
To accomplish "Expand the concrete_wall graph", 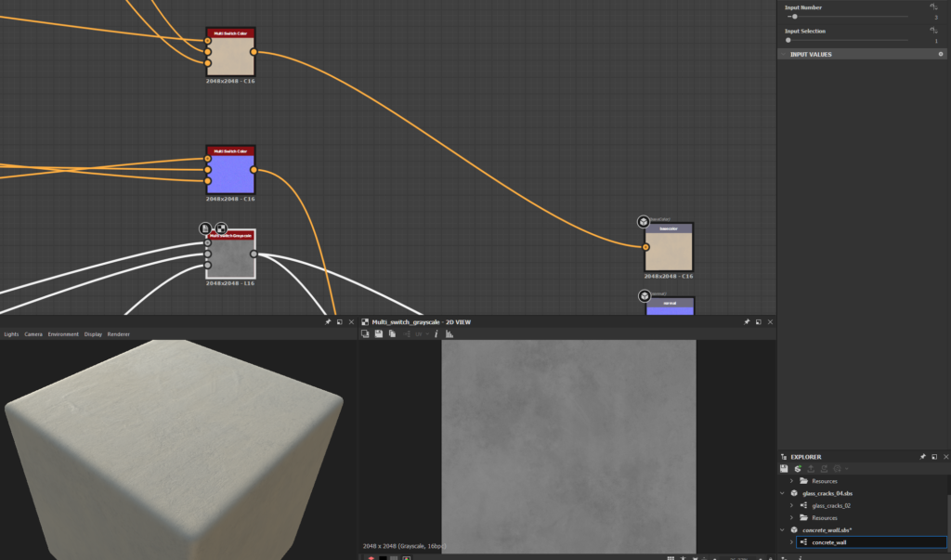I will coord(791,542).
